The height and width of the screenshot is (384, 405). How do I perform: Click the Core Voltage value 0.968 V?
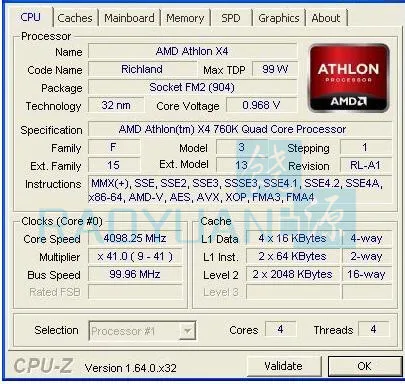[261, 105]
